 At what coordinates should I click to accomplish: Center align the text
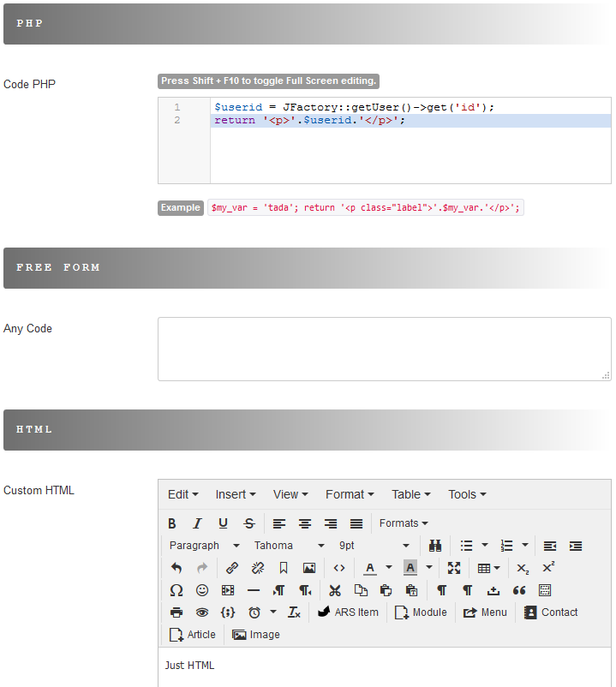305,523
